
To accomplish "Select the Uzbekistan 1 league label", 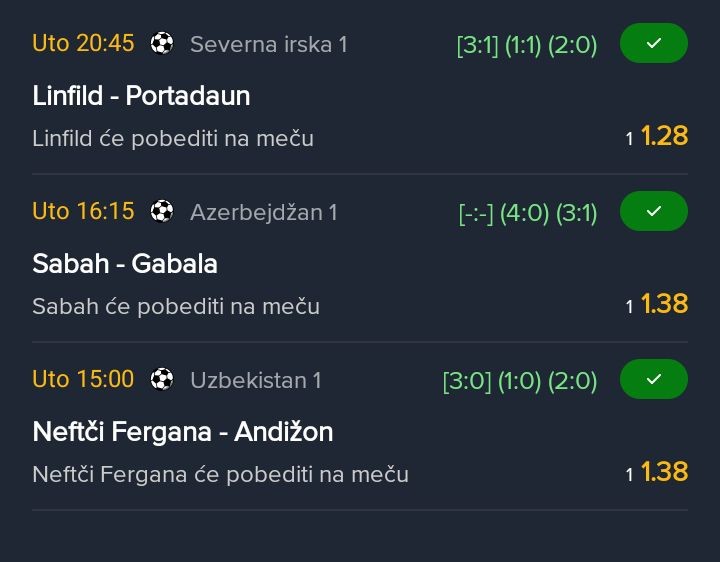I will [x=255, y=380].
